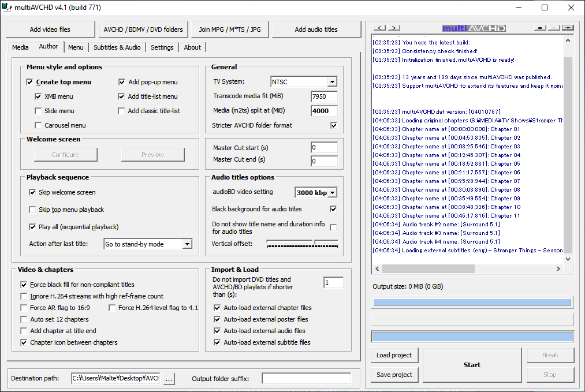Check Add chapter at title end

[x=24, y=331]
